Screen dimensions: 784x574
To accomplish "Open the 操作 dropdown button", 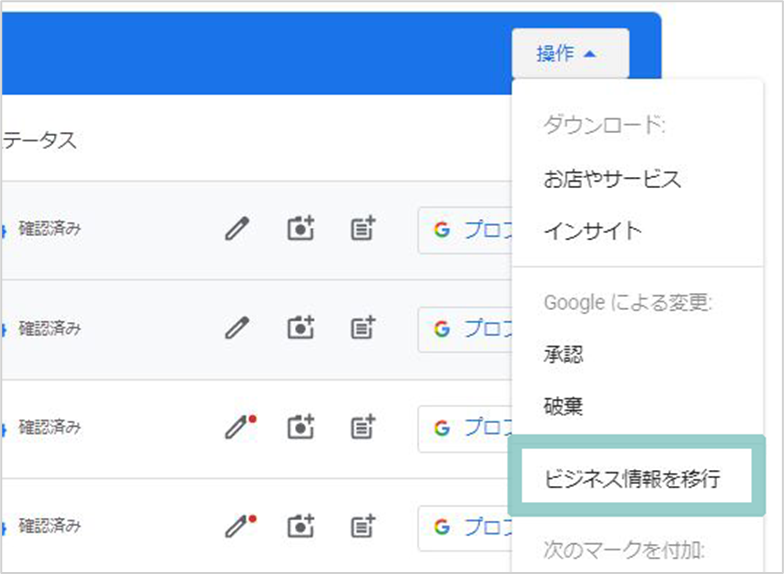I will coord(570,53).
